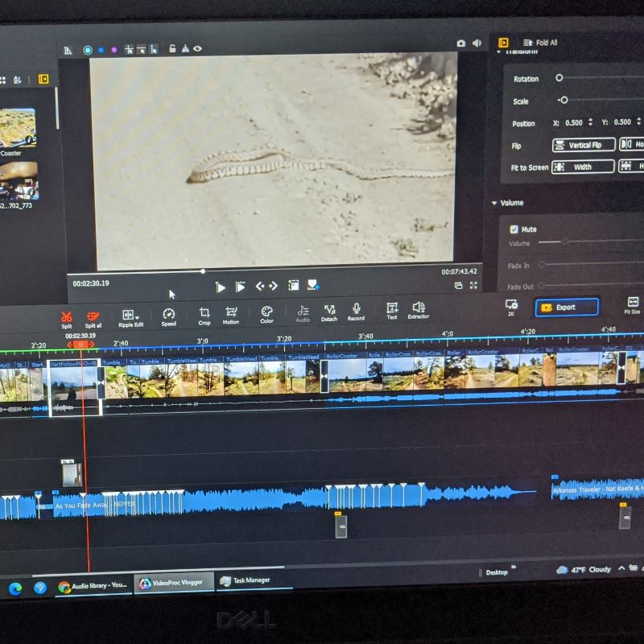
Task: Click the Rotation slider handle
Action: coord(559,78)
